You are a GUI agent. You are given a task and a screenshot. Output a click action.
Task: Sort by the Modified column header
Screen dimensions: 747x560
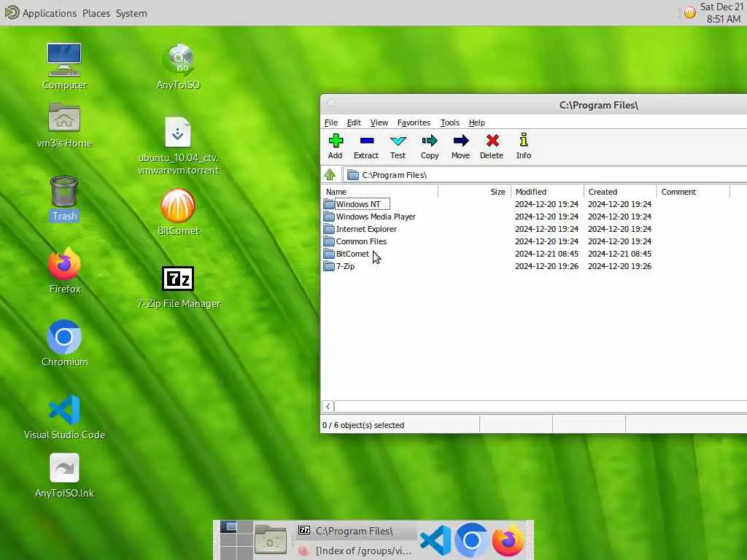coord(547,192)
